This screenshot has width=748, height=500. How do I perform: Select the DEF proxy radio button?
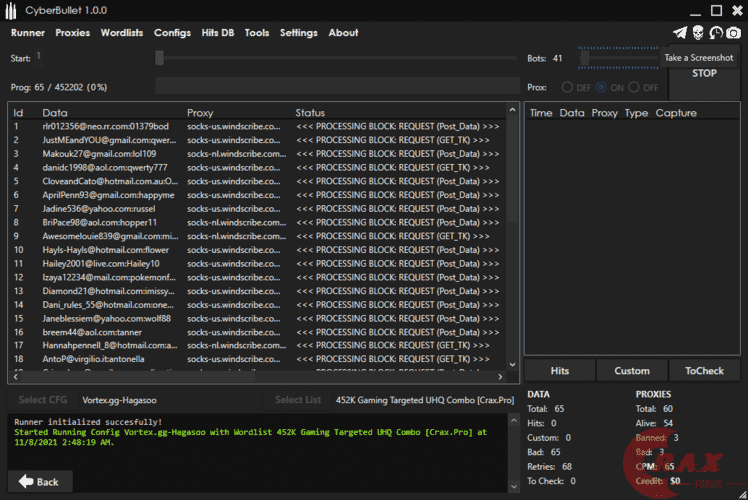coord(568,87)
